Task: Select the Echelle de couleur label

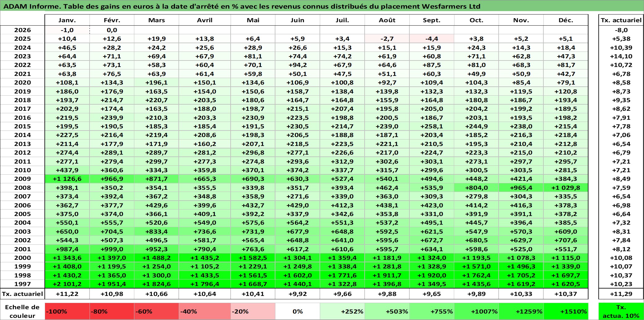Action: 23,311
